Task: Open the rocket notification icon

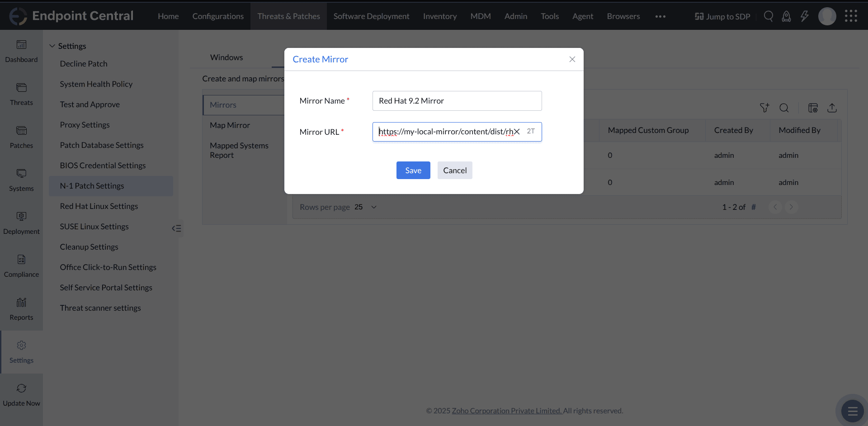Action: (787, 16)
